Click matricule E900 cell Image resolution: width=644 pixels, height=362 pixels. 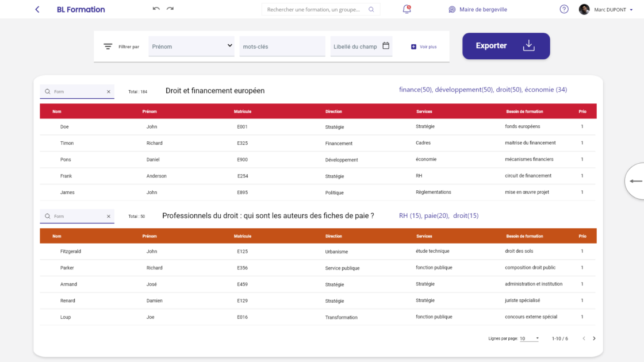click(242, 160)
